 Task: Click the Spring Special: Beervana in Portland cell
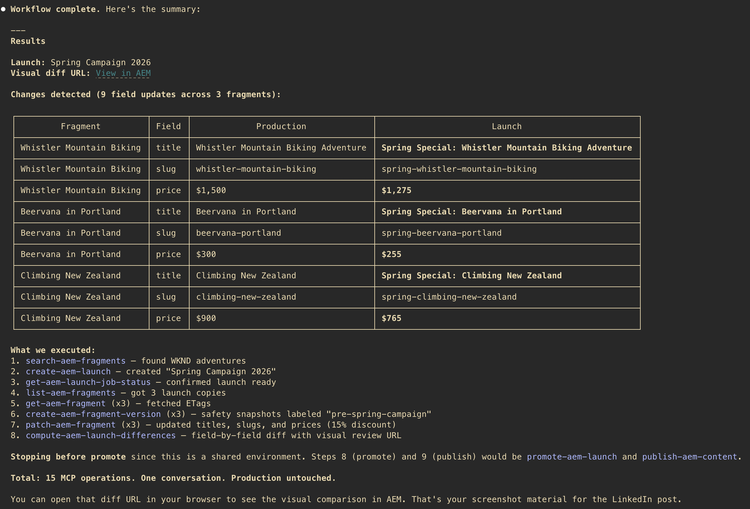click(x=471, y=212)
